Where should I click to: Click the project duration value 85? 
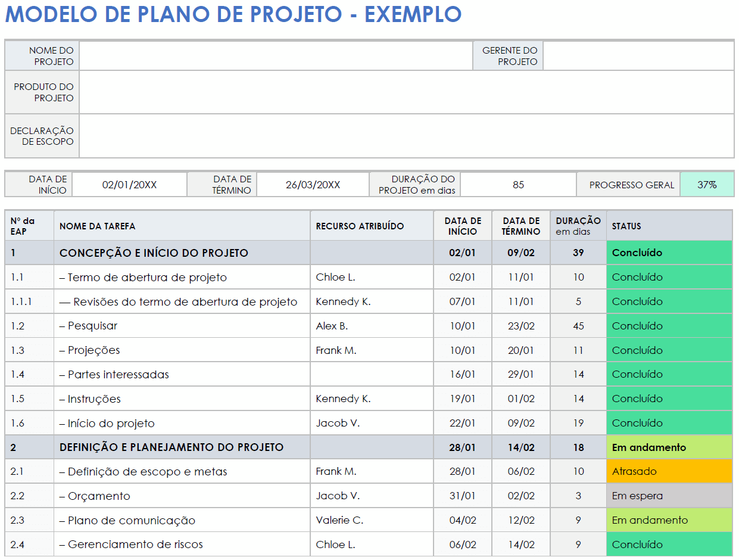click(x=518, y=184)
